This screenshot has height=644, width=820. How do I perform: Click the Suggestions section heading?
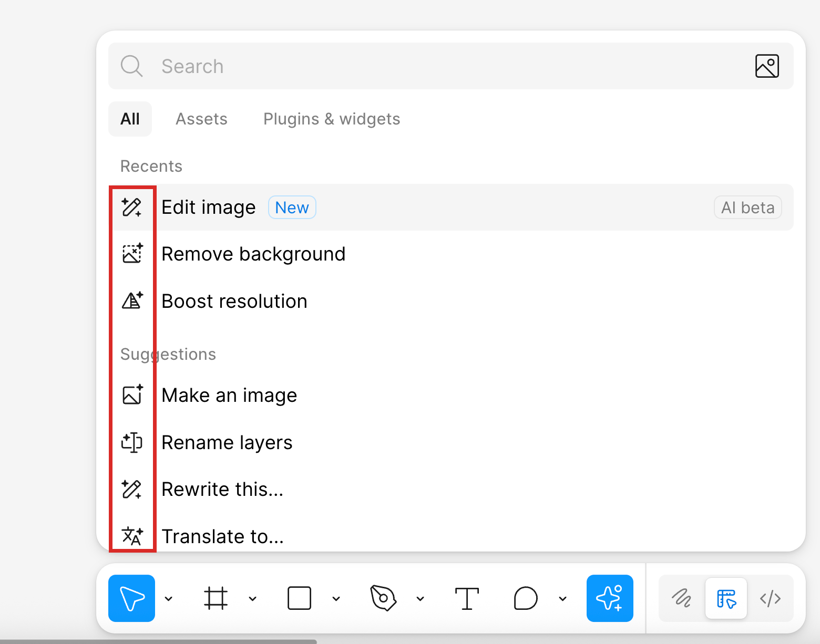(168, 354)
